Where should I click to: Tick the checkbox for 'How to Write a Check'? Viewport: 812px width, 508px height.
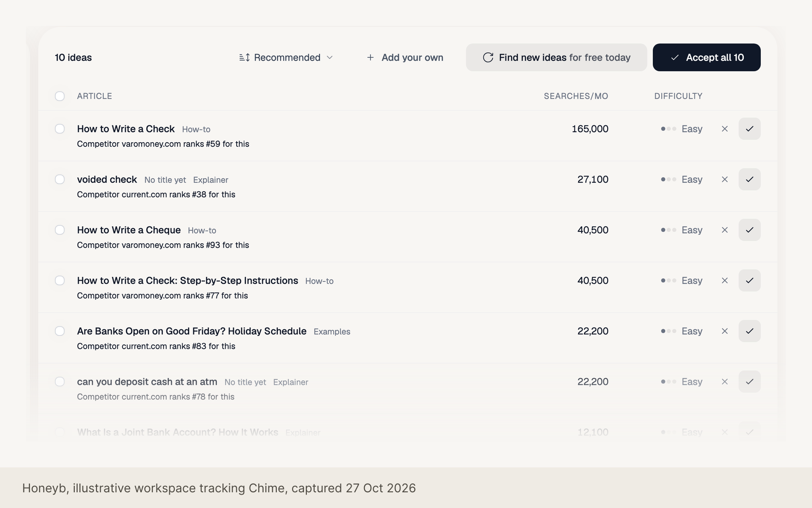tap(60, 129)
